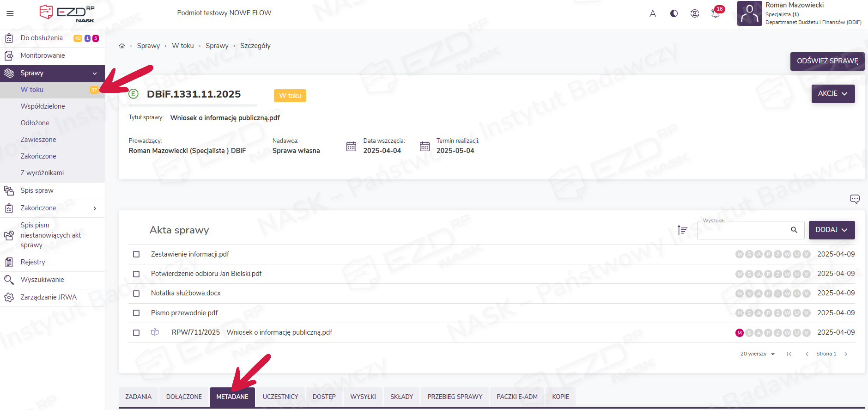The height and width of the screenshot is (410, 868).
Task: Click the magenta M marker on RPW/711/2025
Action: point(739,333)
